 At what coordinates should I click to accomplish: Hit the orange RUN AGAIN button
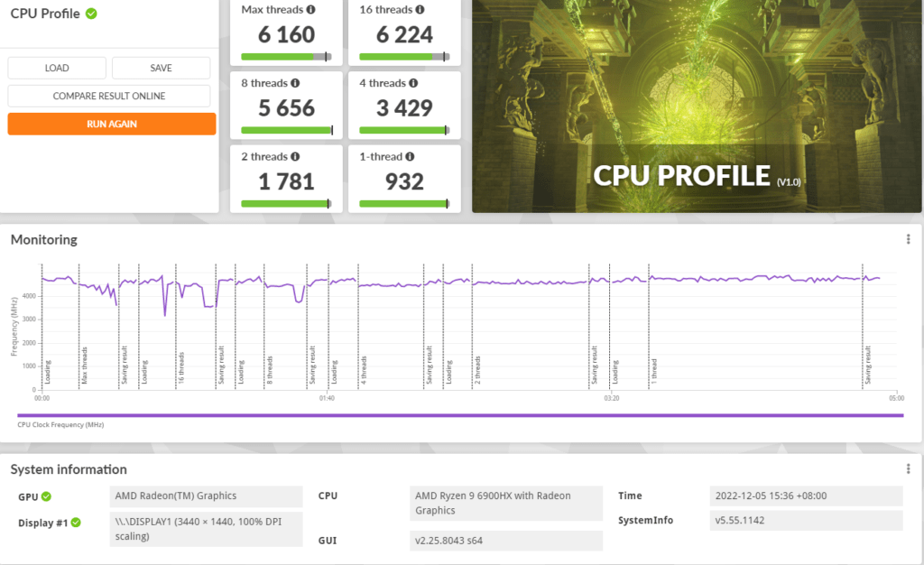112,124
